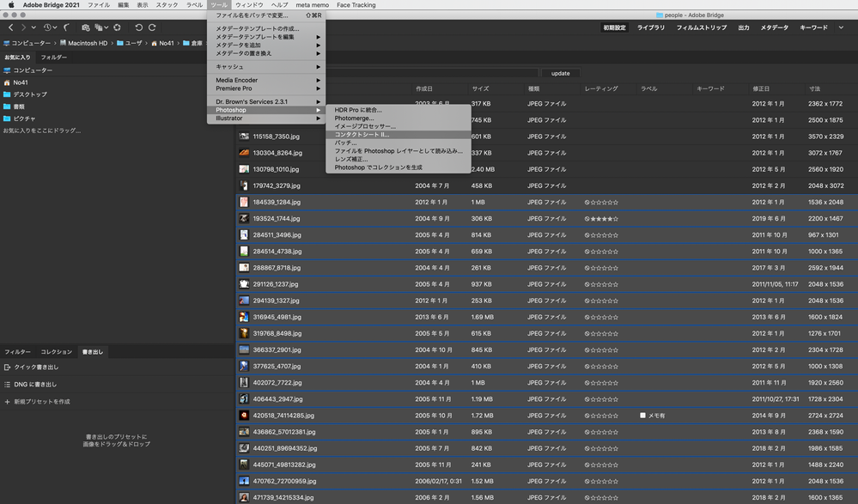Choose コンタクトシート II from Photoshop submenu
The height and width of the screenshot is (504, 858).
pos(399,135)
